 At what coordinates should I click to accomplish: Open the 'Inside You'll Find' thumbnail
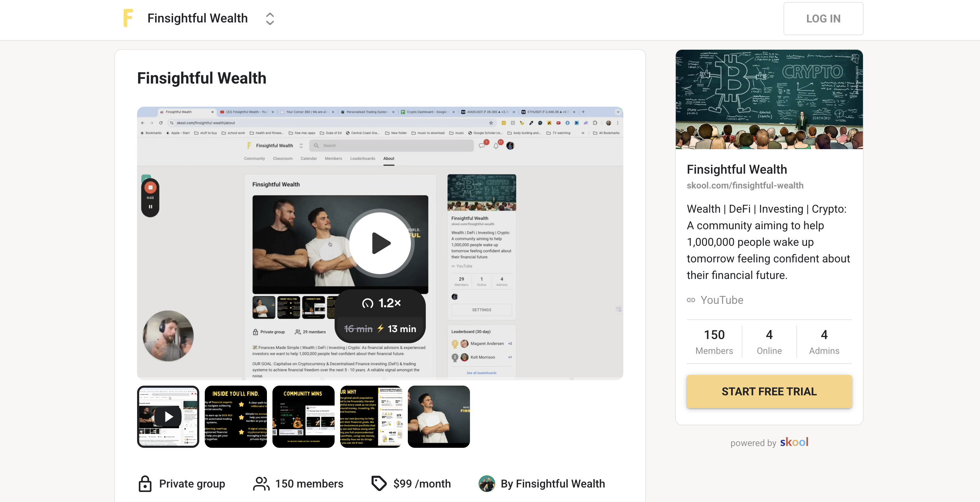pyautogui.click(x=236, y=416)
